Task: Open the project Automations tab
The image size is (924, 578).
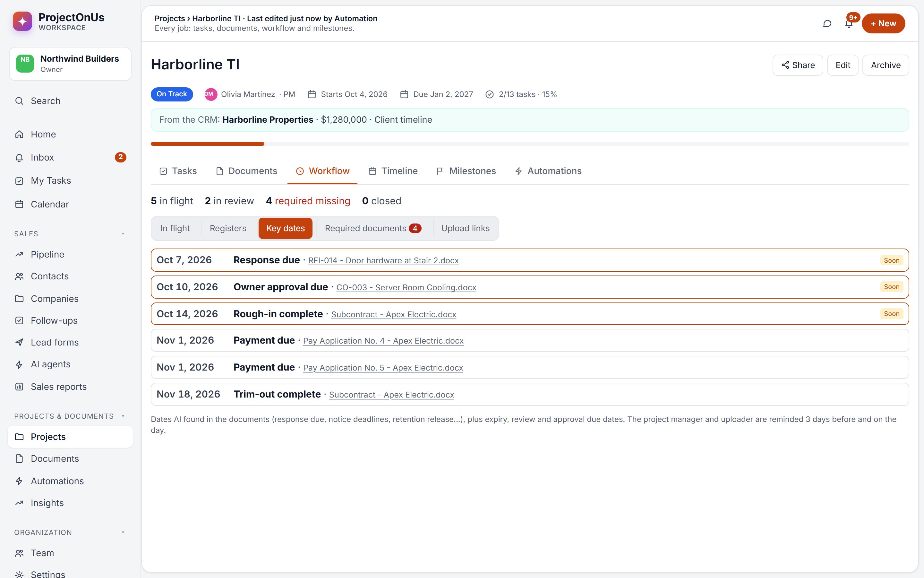Action: click(x=548, y=171)
